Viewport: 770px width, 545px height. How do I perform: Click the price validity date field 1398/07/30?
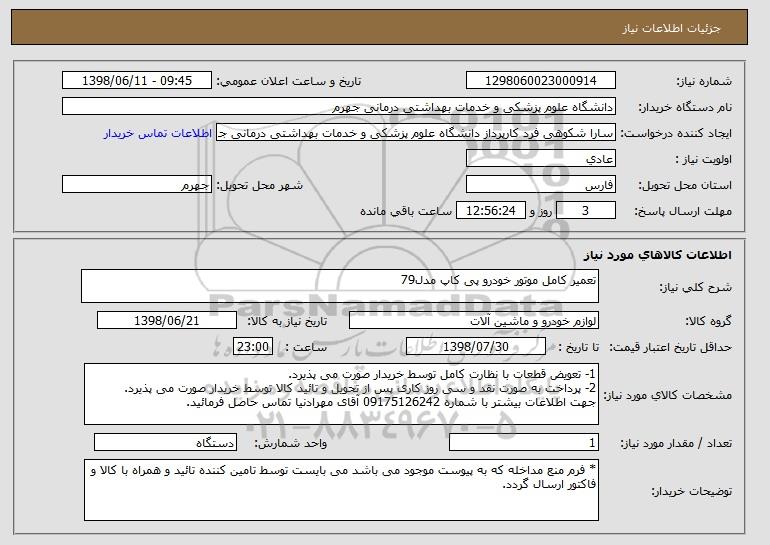click(x=476, y=347)
